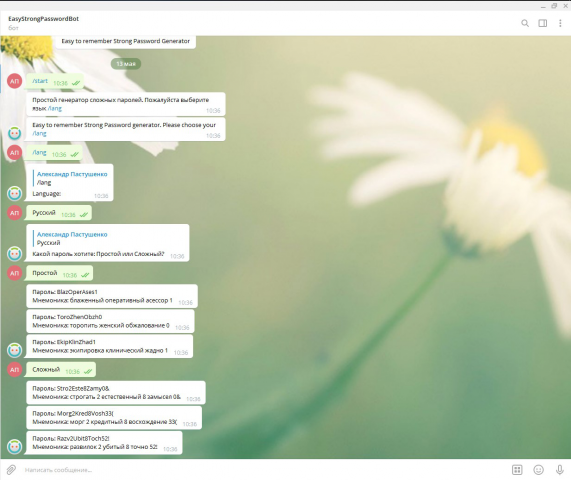
Task: Click the /lang link in Russian greeting
Action: pyautogui.click(x=55, y=109)
